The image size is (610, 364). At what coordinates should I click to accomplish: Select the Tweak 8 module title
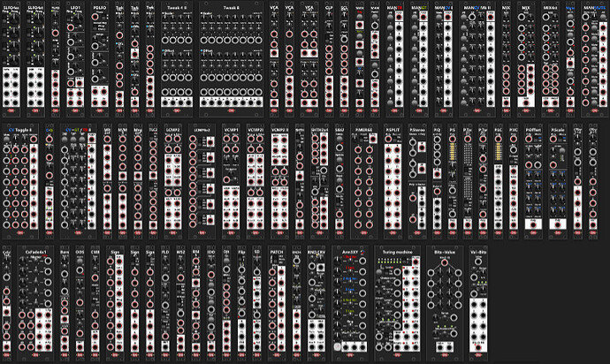(231, 8)
